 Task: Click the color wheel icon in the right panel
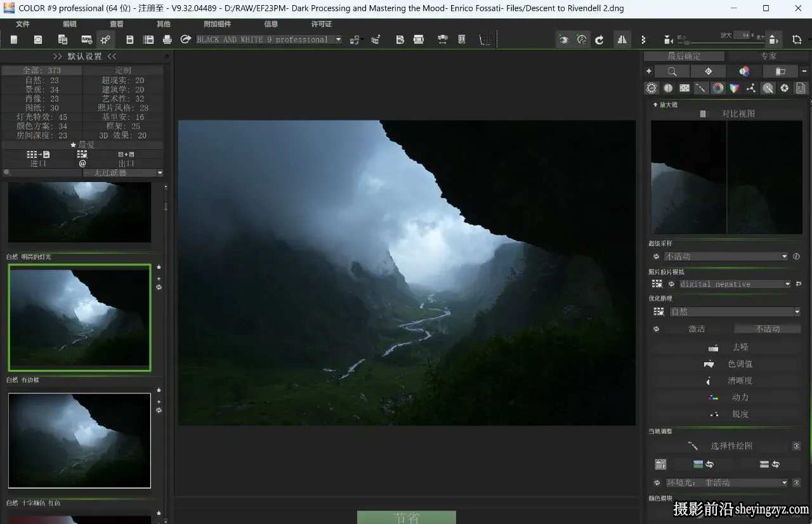[x=718, y=88]
